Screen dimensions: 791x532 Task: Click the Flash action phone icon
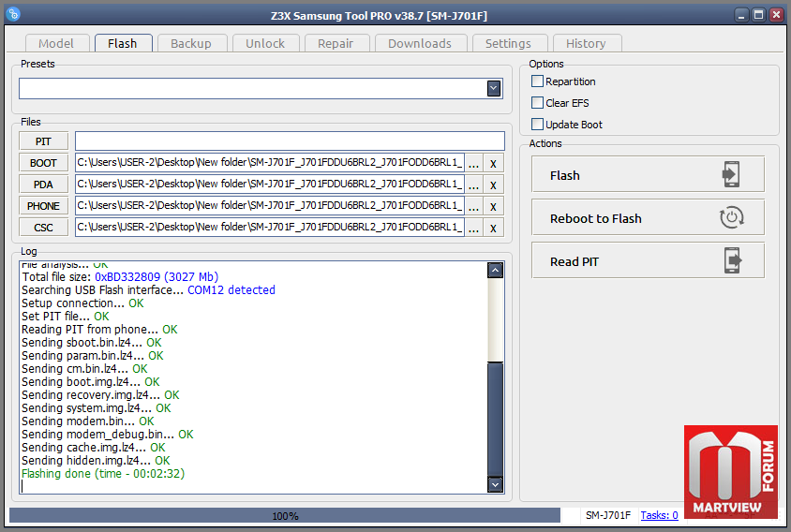731,174
